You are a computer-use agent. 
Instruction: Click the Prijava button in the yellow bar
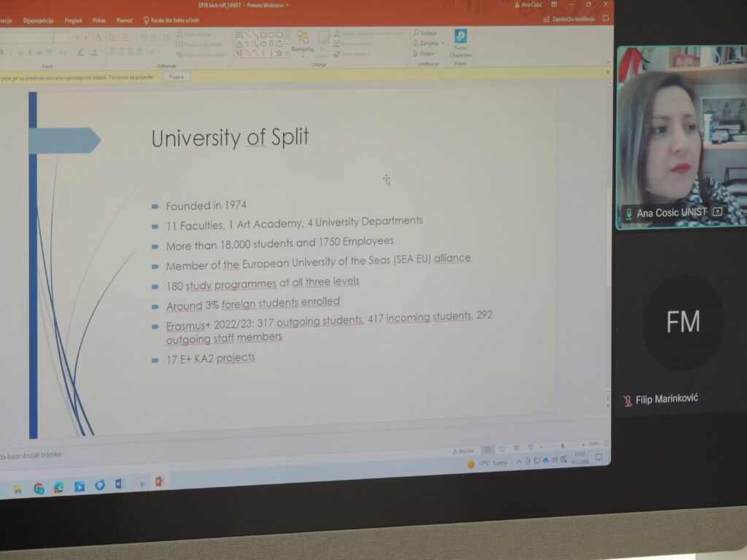click(176, 76)
